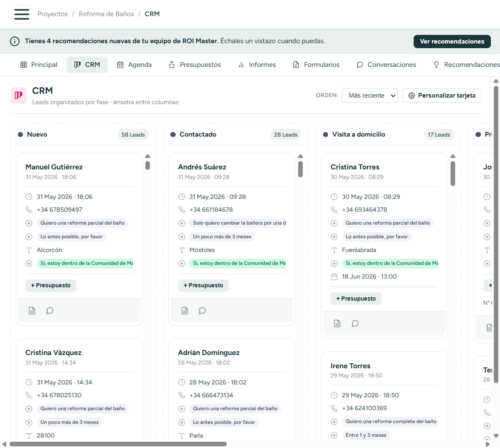Open chat icon on Andrés Suárez card

[202, 311]
